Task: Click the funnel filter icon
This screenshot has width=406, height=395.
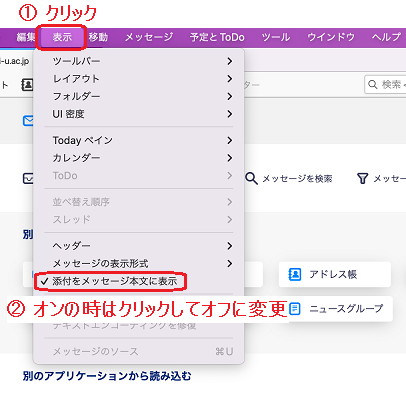Action: point(362,179)
